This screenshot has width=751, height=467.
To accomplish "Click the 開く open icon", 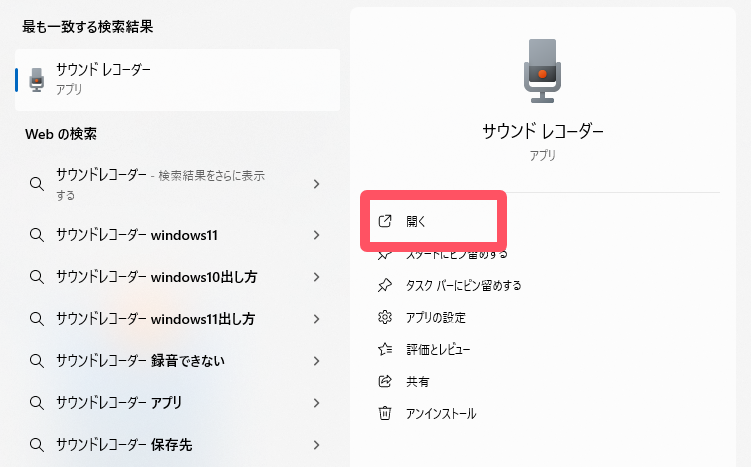I will click(x=385, y=221).
